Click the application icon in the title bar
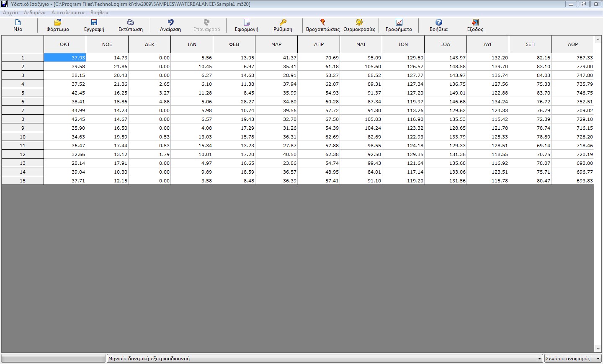603x364 pixels. click(x=4, y=4)
